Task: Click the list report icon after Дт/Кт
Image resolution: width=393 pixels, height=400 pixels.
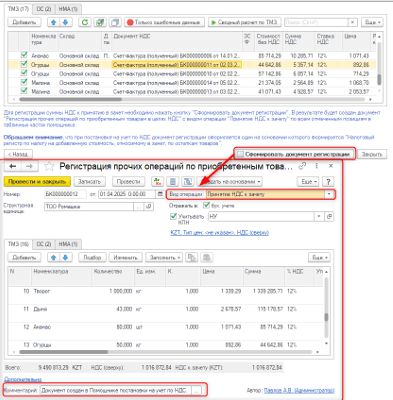Action: [x=173, y=182]
